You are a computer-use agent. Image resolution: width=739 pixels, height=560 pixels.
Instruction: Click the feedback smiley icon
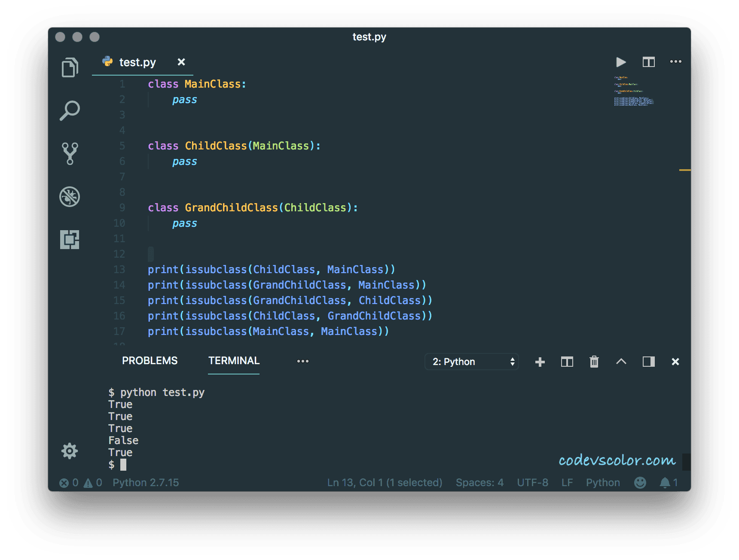640,483
